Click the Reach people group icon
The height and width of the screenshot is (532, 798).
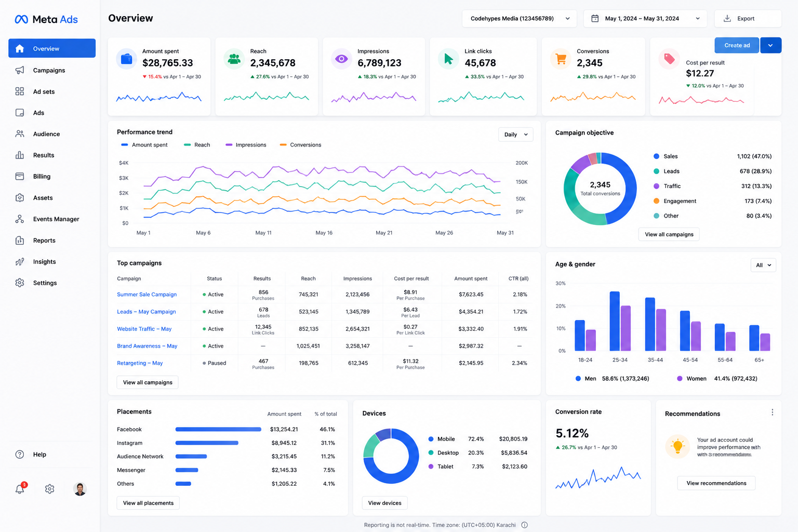(234, 59)
